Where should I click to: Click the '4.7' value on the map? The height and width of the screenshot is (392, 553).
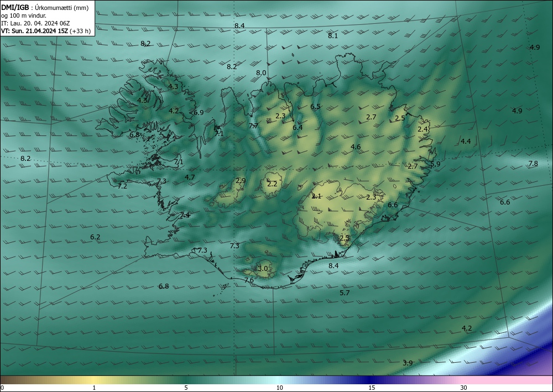tap(190, 177)
